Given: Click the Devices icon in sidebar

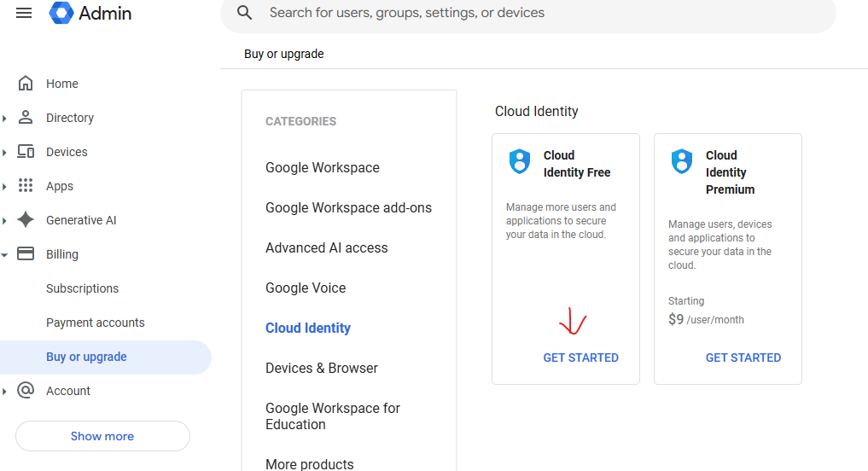Looking at the screenshot, I should [26, 152].
